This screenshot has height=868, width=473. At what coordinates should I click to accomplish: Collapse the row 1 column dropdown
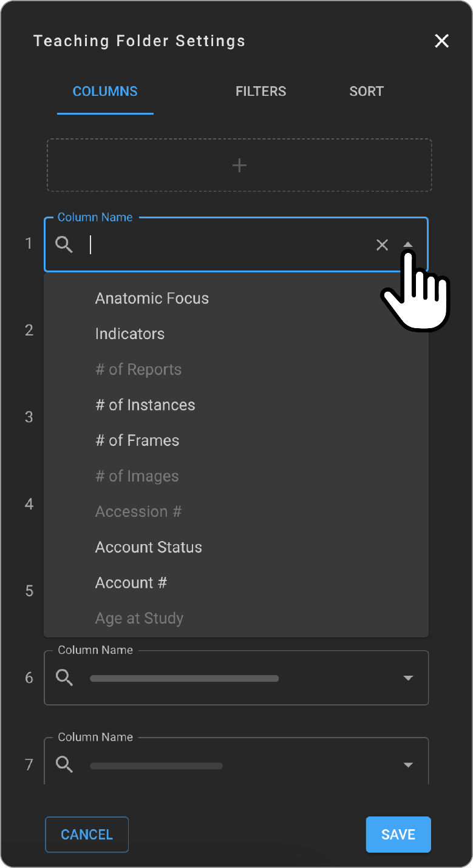click(408, 244)
